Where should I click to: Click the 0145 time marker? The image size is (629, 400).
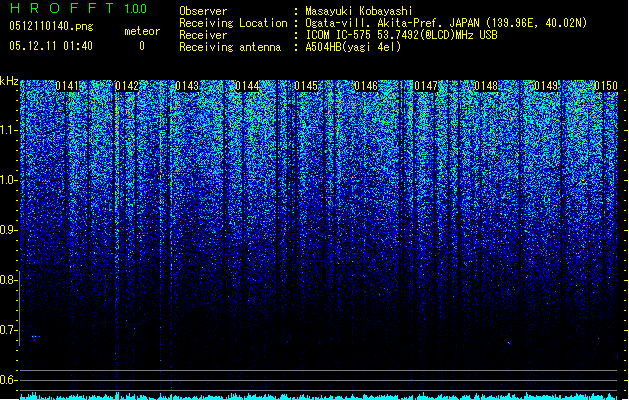306,86
